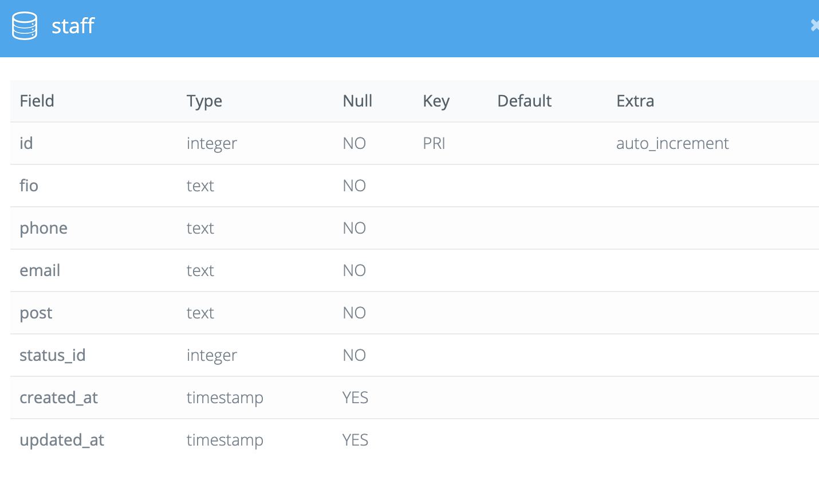Close the staff table panel
819x504 pixels.
(814, 25)
